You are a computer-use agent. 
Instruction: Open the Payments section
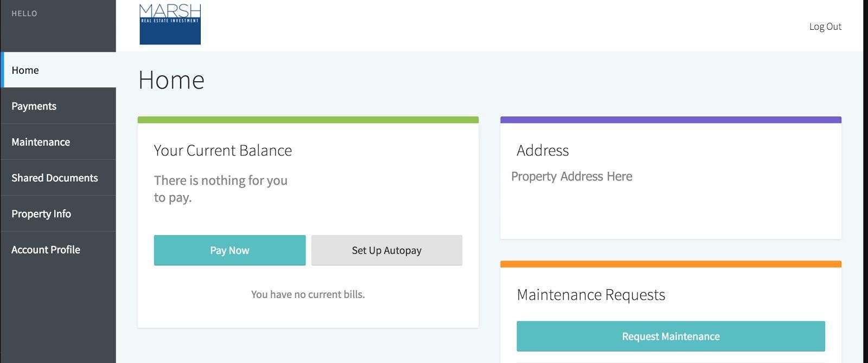tap(34, 106)
